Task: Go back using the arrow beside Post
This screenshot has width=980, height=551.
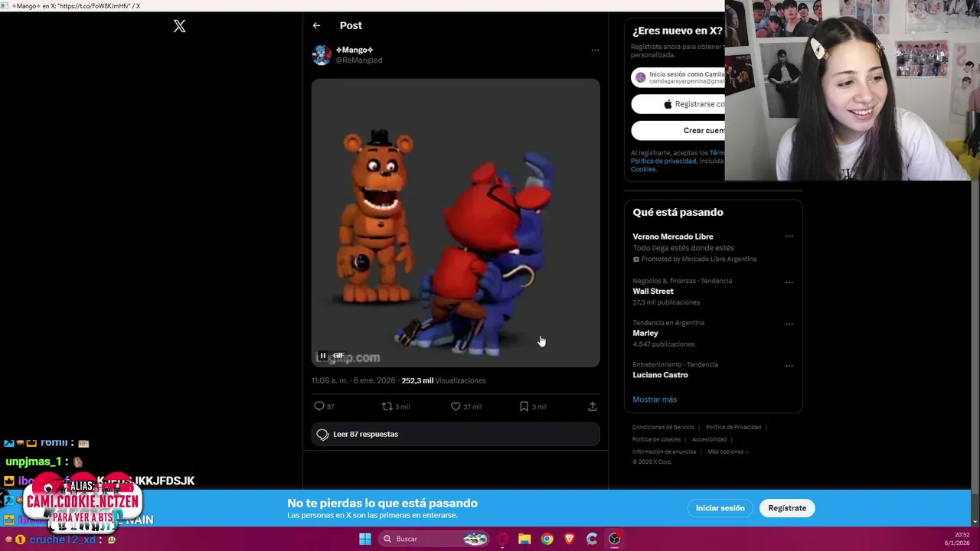Action: [x=316, y=25]
